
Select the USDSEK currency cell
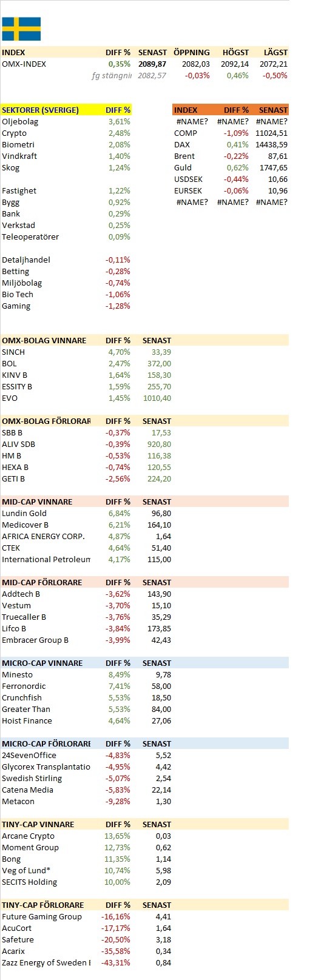[x=188, y=179]
